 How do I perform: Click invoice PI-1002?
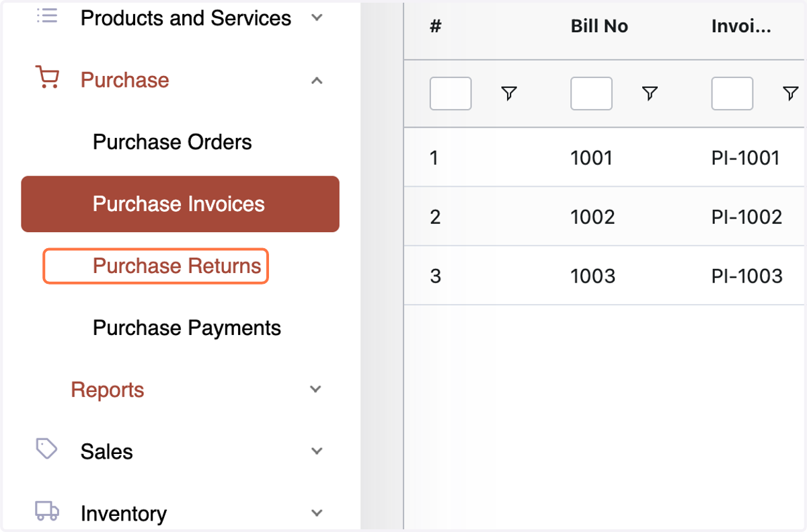coord(747,217)
